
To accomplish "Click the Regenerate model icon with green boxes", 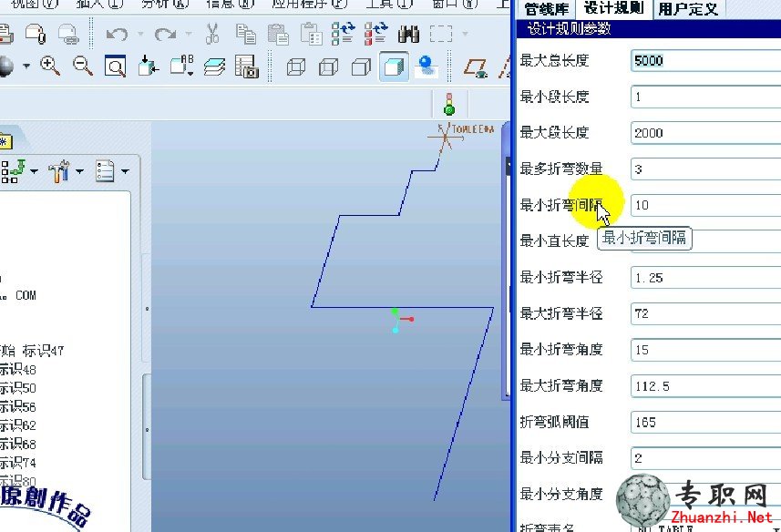I will point(344,34).
